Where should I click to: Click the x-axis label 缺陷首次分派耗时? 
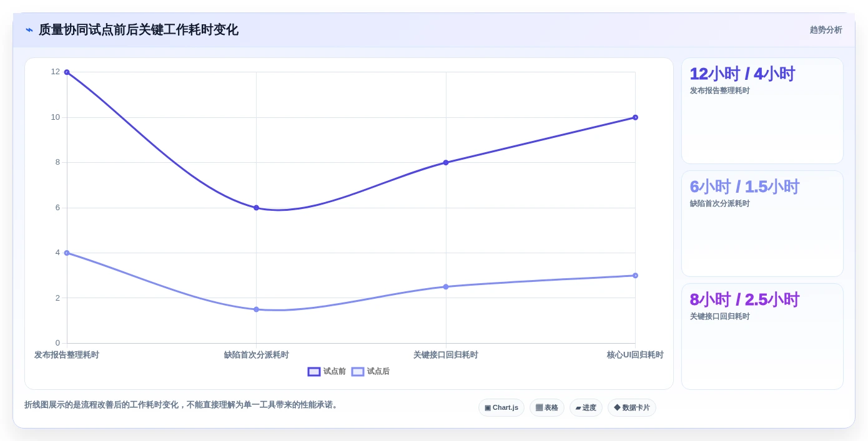pyautogui.click(x=256, y=355)
